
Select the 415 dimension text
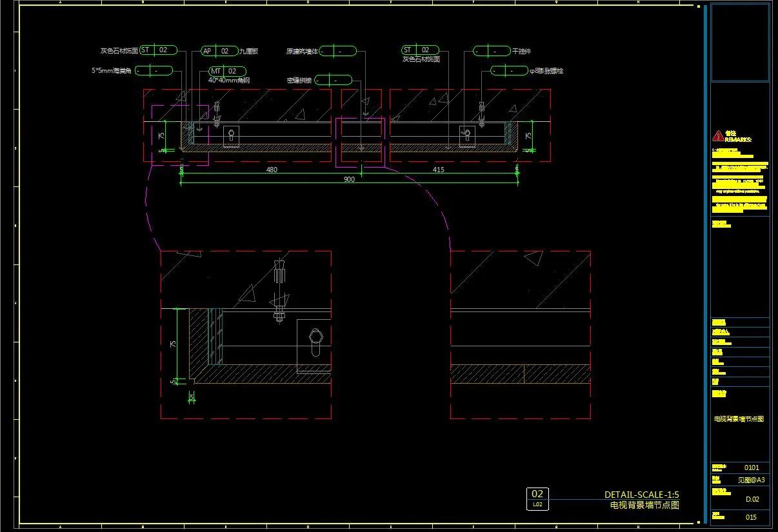coord(438,170)
